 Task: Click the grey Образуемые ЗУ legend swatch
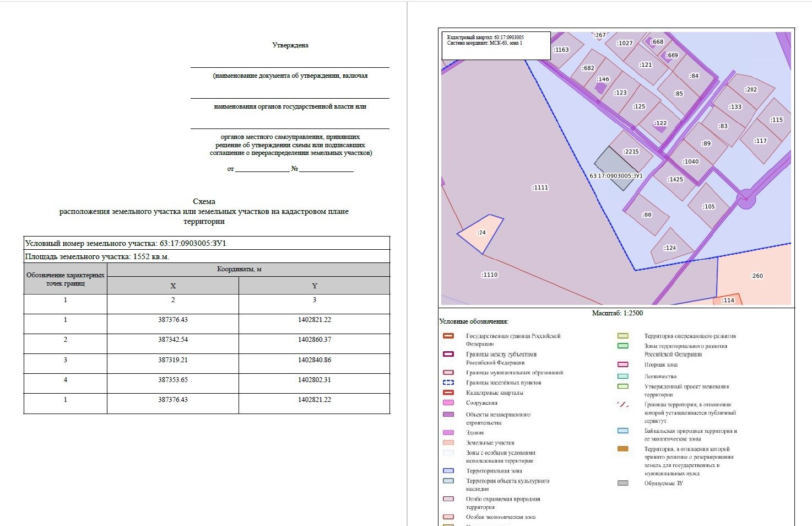tap(622, 483)
